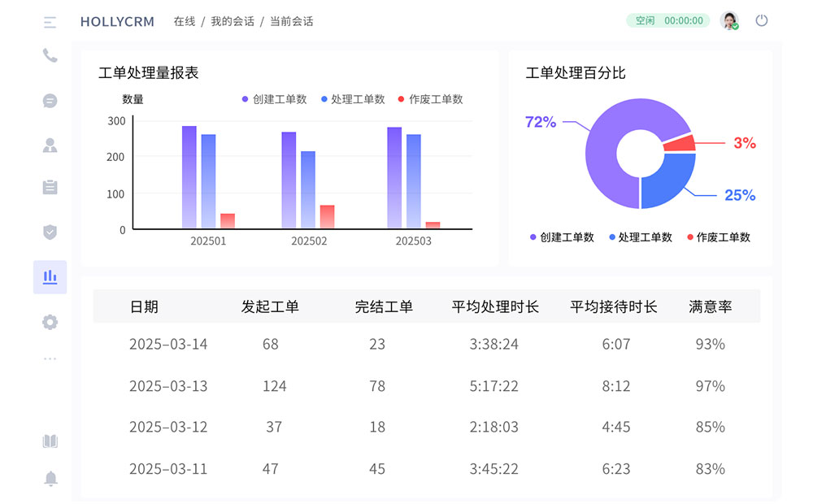
Task: Open the chat messages icon in sidebar
Action: click(50, 101)
